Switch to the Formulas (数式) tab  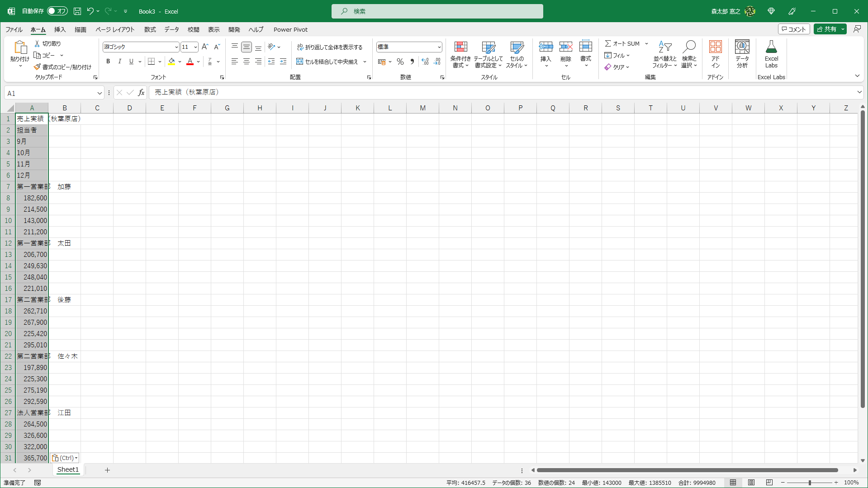[x=150, y=29]
